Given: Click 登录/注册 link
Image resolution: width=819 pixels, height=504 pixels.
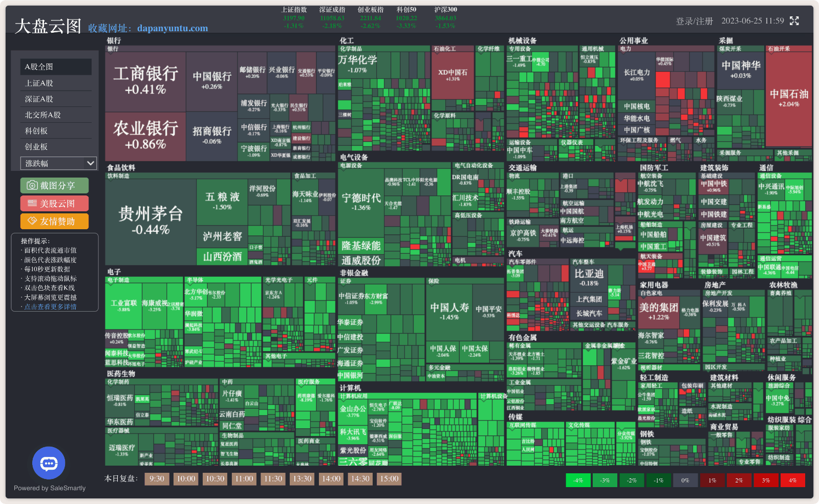Looking at the screenshot, I should 694,21.
